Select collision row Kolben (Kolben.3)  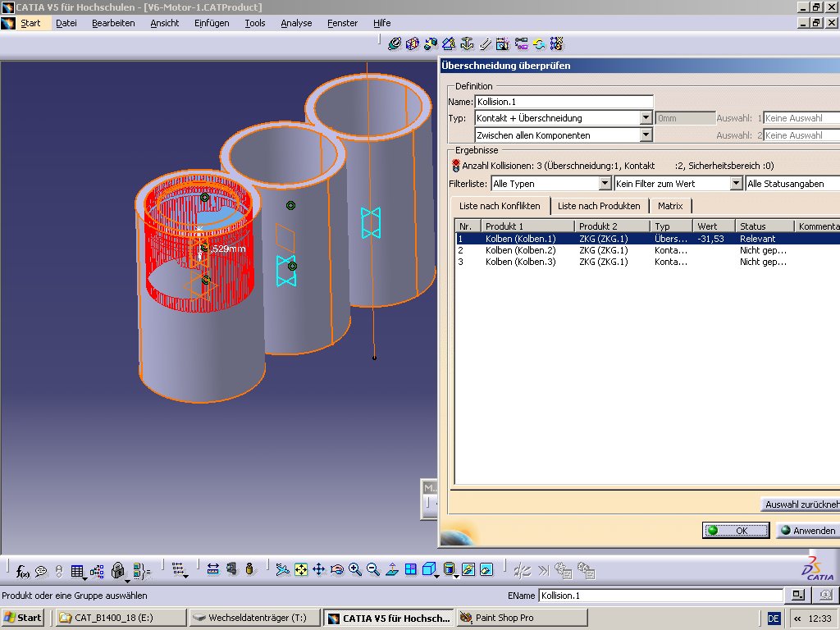tap(648, 262)
